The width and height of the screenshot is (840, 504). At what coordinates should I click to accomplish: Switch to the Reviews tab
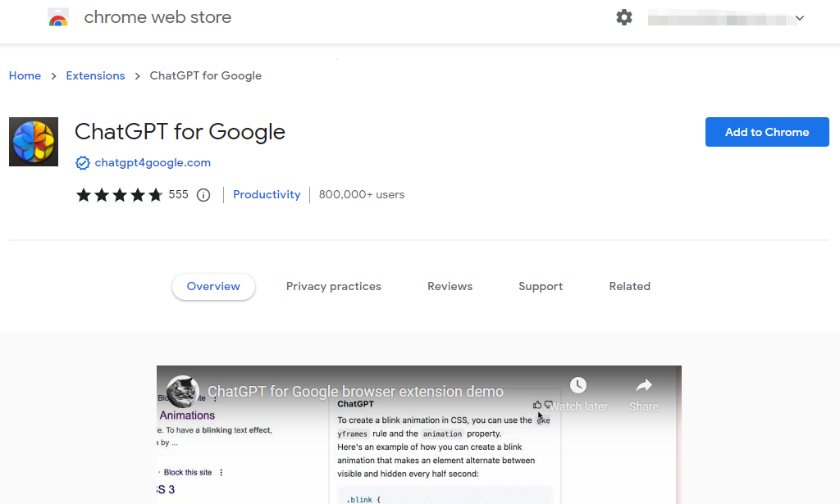(x=450, y=287)
